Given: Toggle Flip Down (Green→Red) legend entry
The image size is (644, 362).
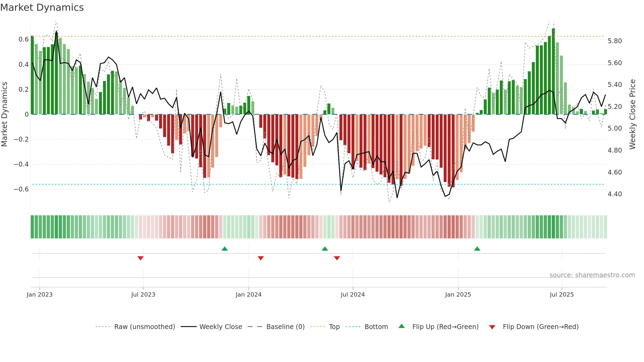Looking at the screenshot, I should (x=534, y=327).
